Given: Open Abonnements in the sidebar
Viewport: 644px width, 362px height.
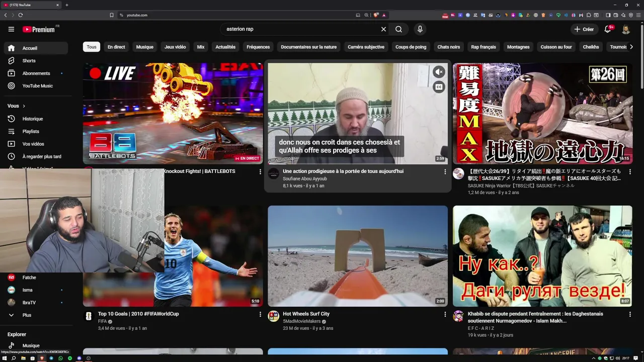Looking at the screenshot, I should pyautogui.click(x=36, y=73).
